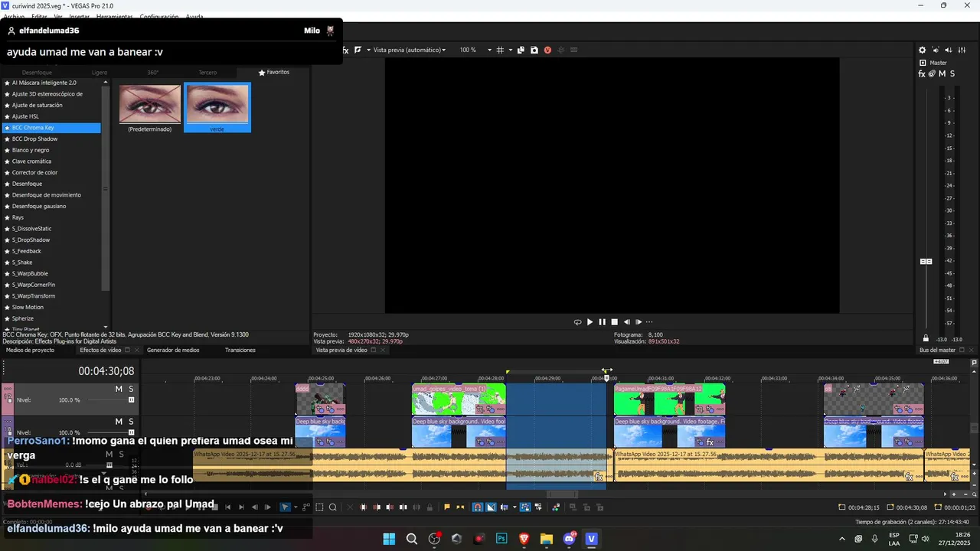Screen dimensions: 980x551
Task: Expand auto ripple dropdown arrow
Action: [x=514, y=507]
